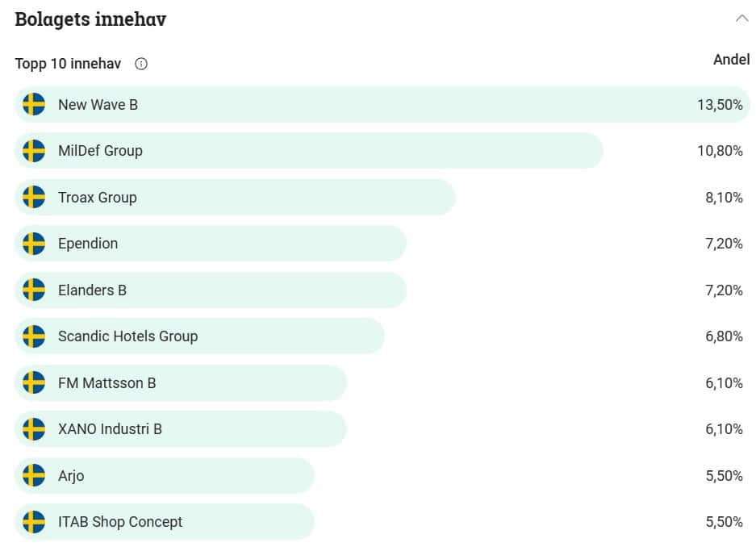Click the flag icon next to Ependion

(34, 244)
